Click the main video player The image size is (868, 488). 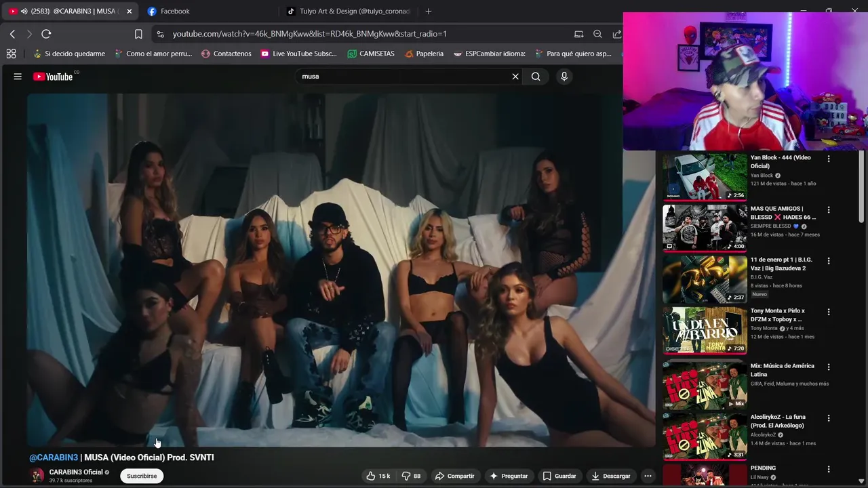(x=341, y=270)
